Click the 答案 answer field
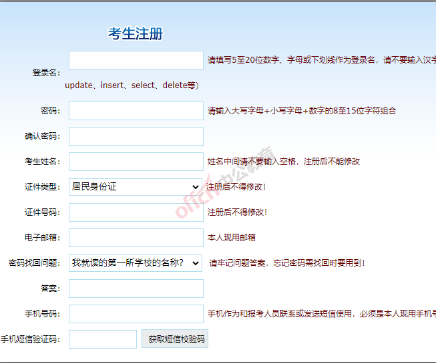Image resolution: width=436 pixels, height=363 pixels. 136,288
